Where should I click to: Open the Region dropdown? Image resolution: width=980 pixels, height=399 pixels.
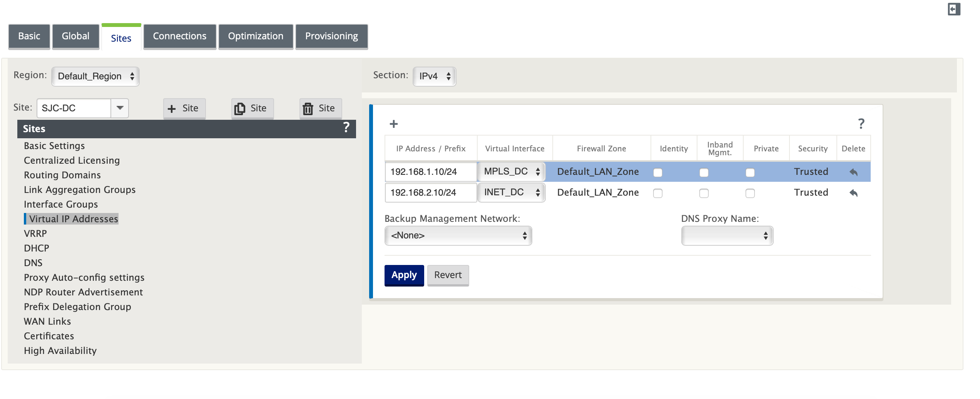[95, 76]
